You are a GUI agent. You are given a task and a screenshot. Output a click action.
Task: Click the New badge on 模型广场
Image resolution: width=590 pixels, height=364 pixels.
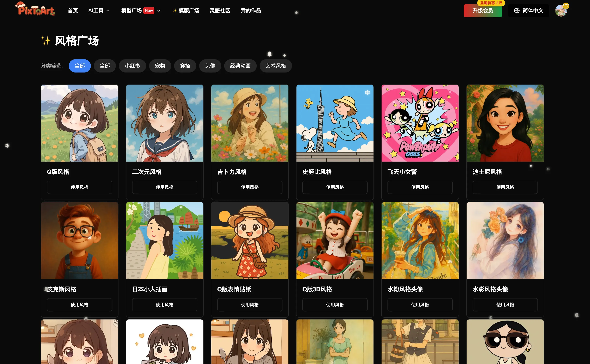[149, 11]
